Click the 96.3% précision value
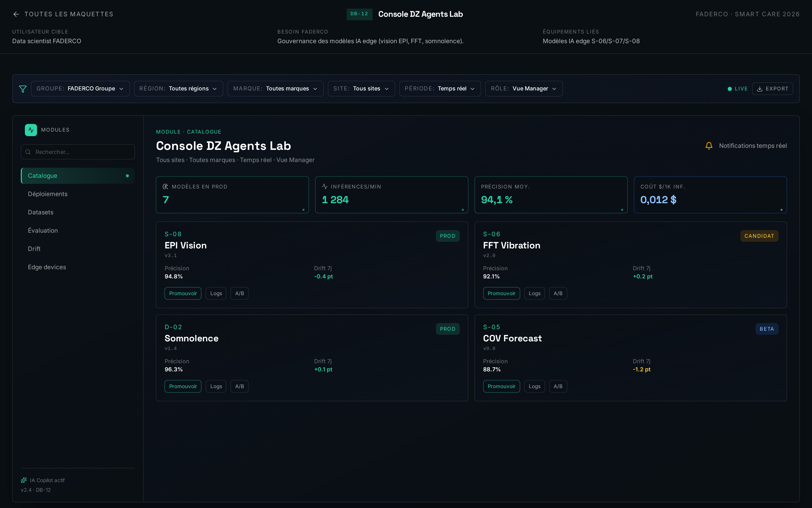 point(174,369)
